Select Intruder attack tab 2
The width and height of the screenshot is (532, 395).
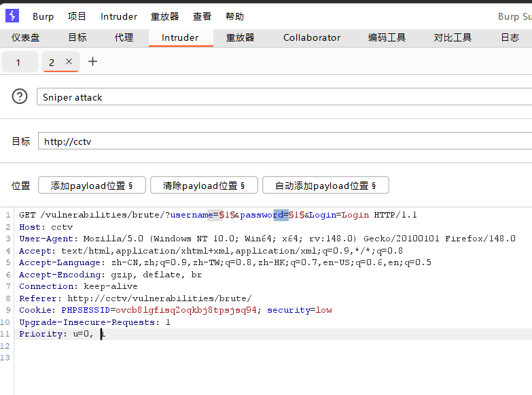click(x=52, y=62)
